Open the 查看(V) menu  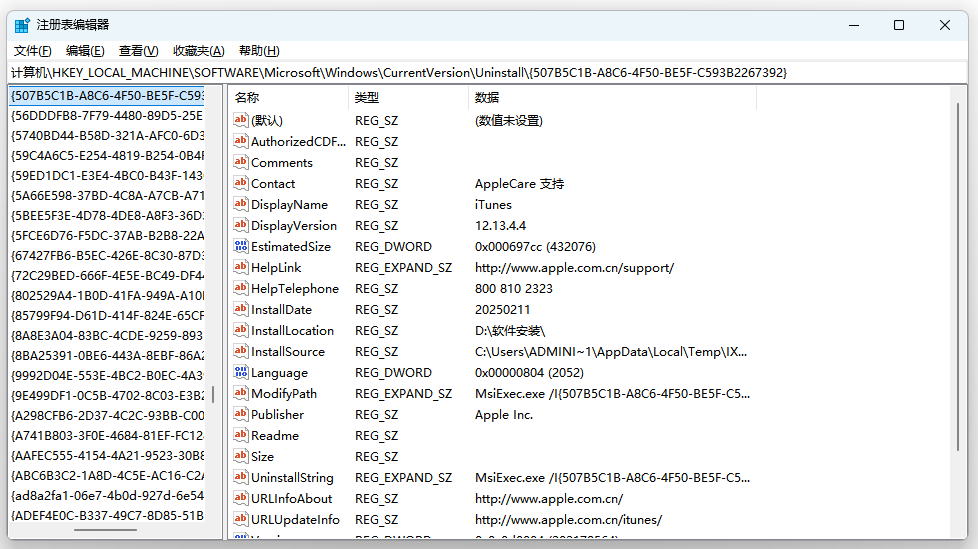pyautogui.click(x=138, y=51)
